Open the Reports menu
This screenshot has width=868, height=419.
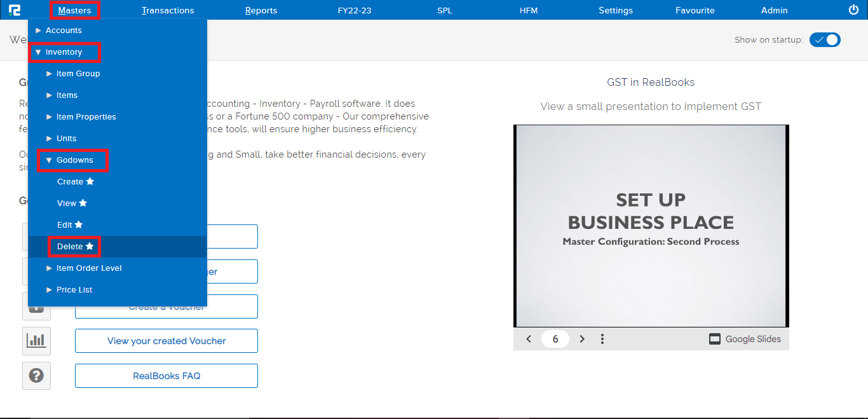(261, 10)
